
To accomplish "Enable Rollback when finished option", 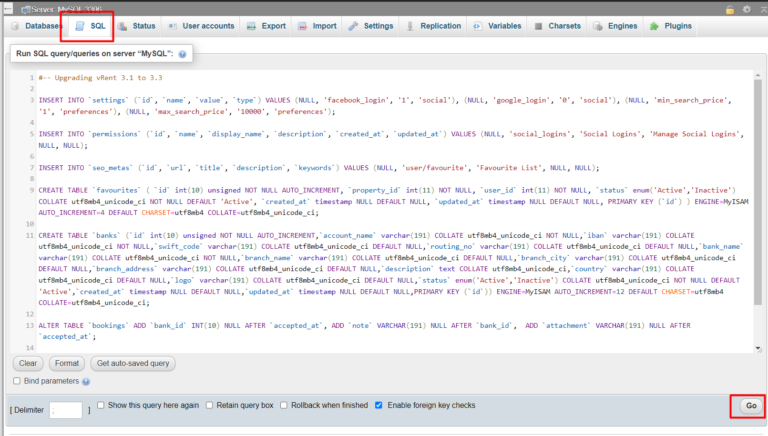I will click(283, 406).
